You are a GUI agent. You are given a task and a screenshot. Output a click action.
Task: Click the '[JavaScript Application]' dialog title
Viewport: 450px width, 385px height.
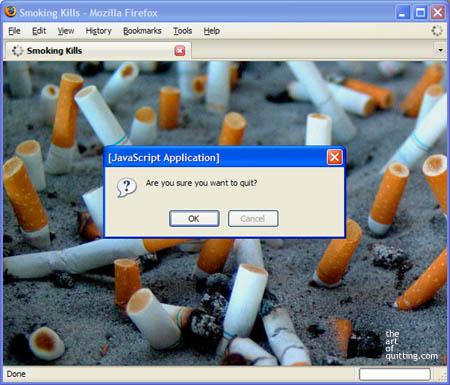tap(164, 157)
